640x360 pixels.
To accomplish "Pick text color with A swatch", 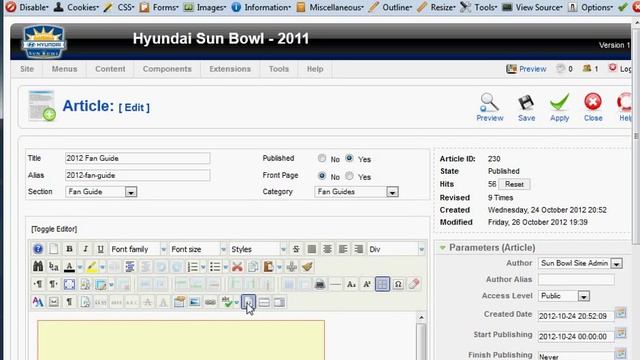I will point(69,267).
